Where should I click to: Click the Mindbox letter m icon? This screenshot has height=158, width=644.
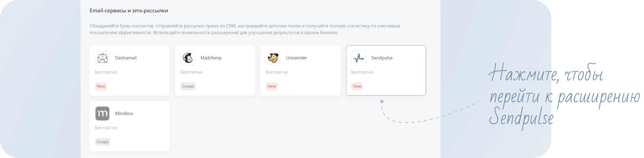click(x=102, y=114)
